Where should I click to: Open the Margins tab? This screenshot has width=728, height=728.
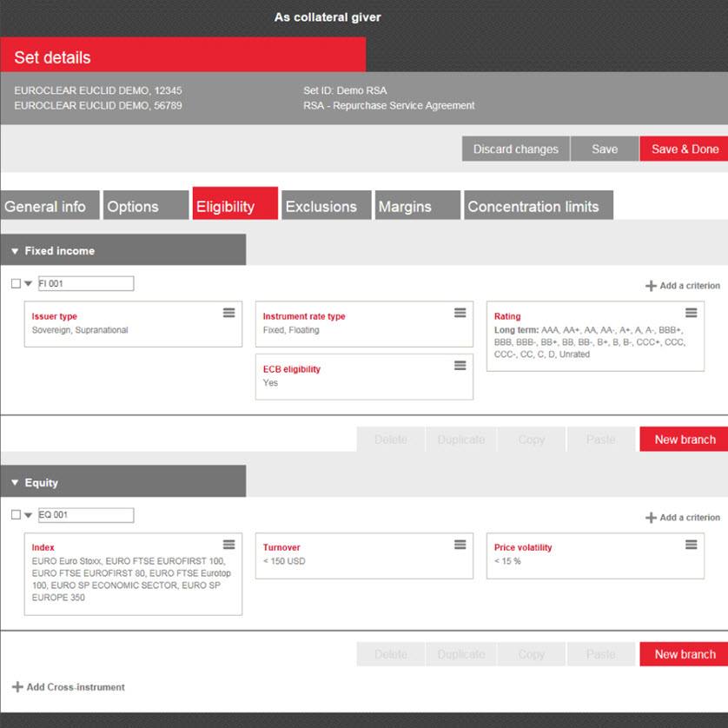click(417, 205)
